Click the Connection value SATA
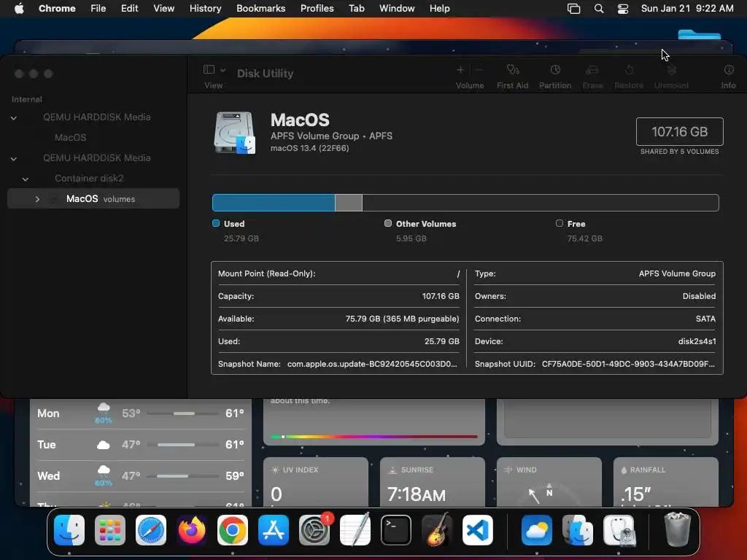Screen dimensions: 747x560 click(x=705, y=319)
